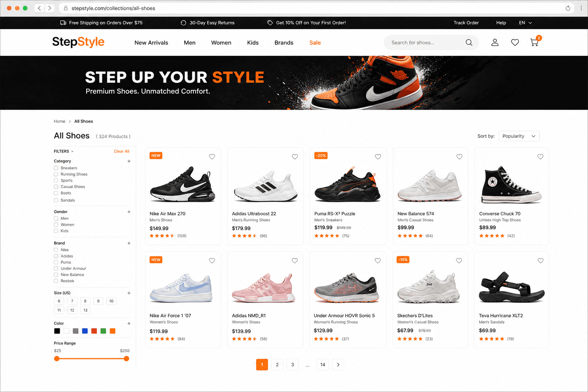Check the Sneakers category filter
The height and width of the screenshot is (392, 588).
(56, 168)
